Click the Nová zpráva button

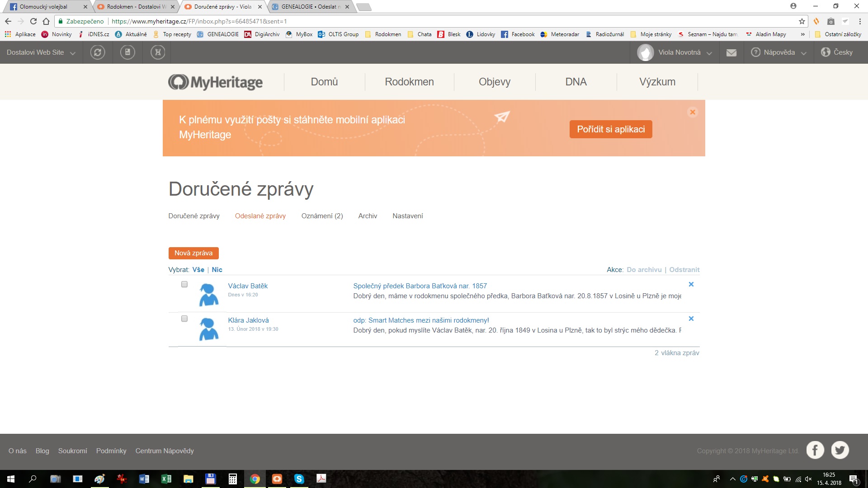tap(193, 253)
